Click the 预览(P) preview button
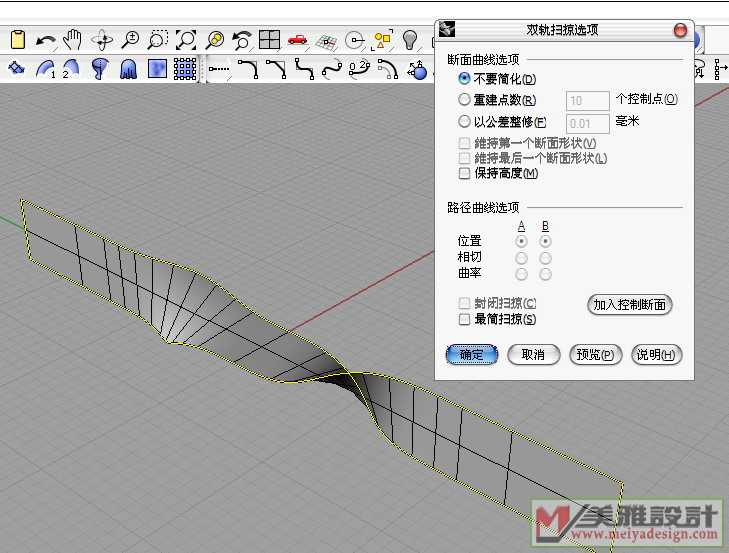This screenshot has width=729, height=553. coord(596,354)
